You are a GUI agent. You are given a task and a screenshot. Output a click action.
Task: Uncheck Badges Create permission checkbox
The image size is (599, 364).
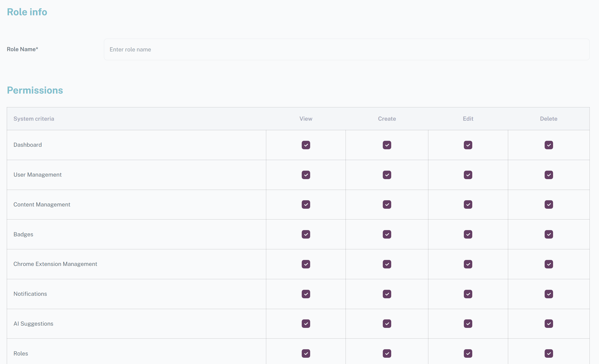point(387,234)
